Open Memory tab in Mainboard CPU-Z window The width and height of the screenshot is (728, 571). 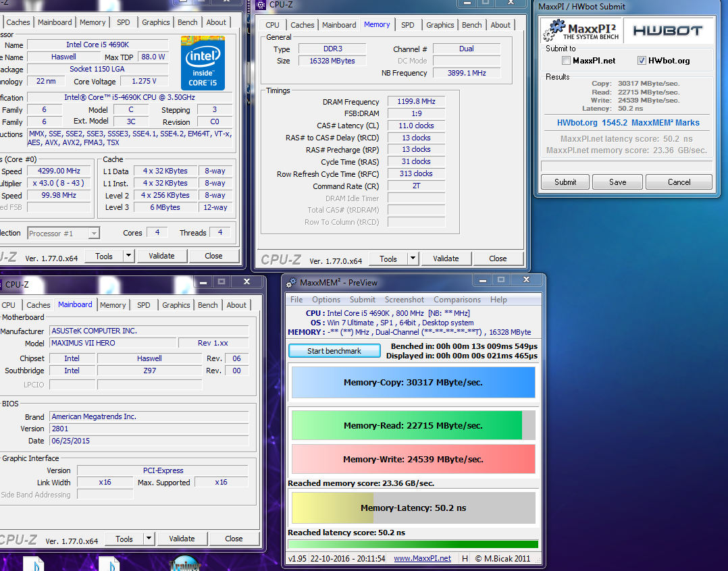[113, 305]
